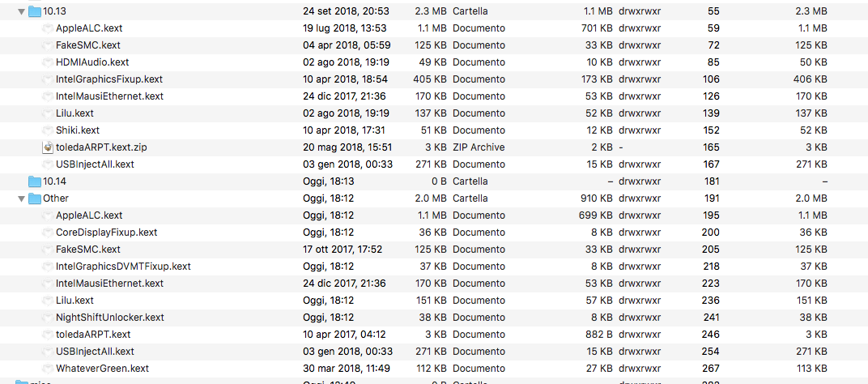868x384 pixels.
Task: Select Shiki.kext file row
Action: coord(434,130)
